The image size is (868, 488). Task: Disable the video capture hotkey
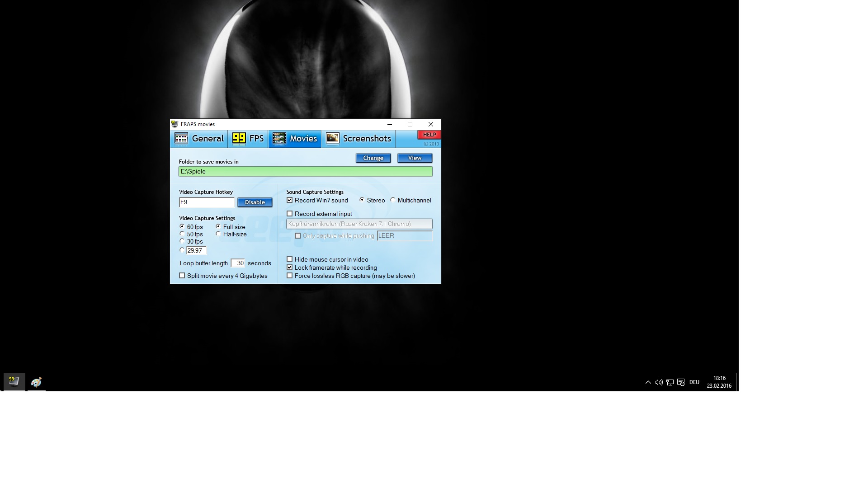pos(255,202)
